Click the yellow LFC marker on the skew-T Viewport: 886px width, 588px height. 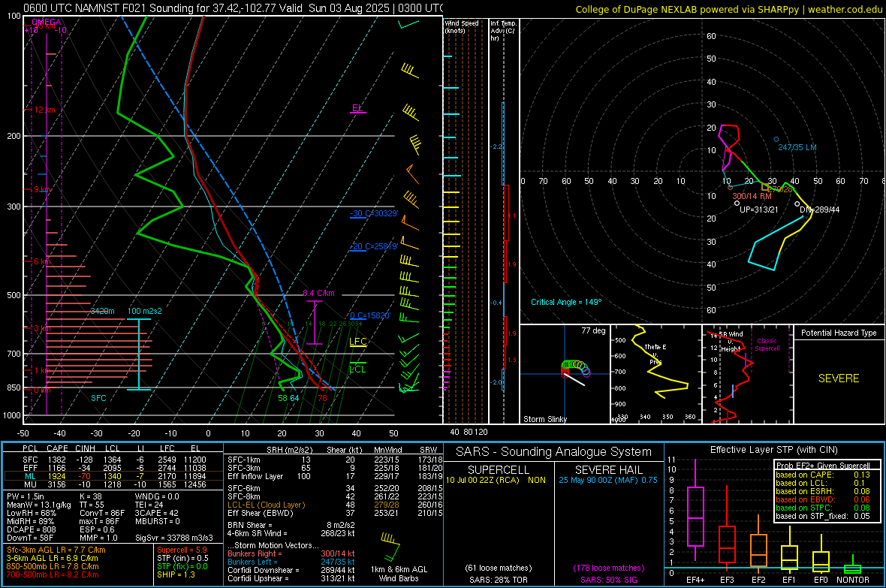pyautogui.click(x=357, y=342)
